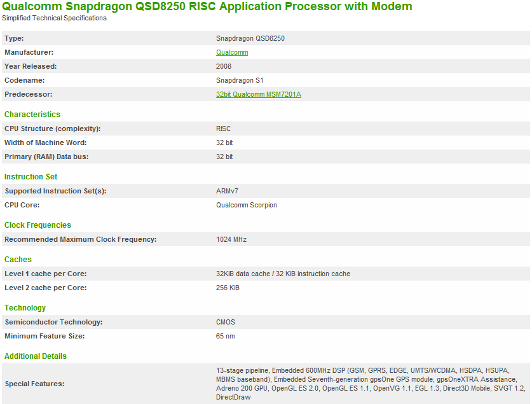This screenshot has width=532, height=404.
Task: Click the Level 2 cache per Core: label
Action: pyautogui.click(x=46, y=288)
